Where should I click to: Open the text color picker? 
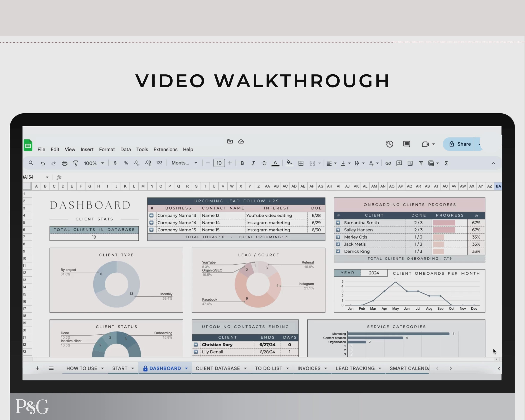tap(275, 163)
